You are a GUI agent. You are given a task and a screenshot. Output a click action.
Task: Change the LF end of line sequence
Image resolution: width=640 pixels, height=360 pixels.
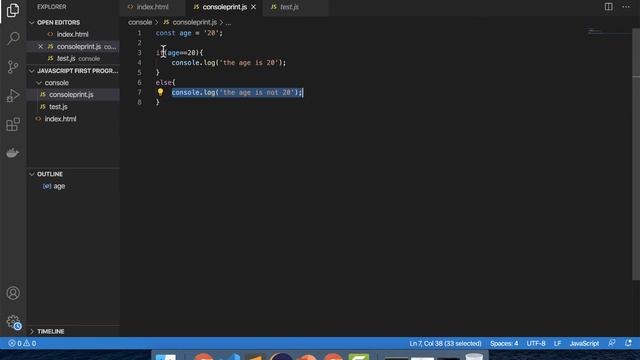pos(558,343)
